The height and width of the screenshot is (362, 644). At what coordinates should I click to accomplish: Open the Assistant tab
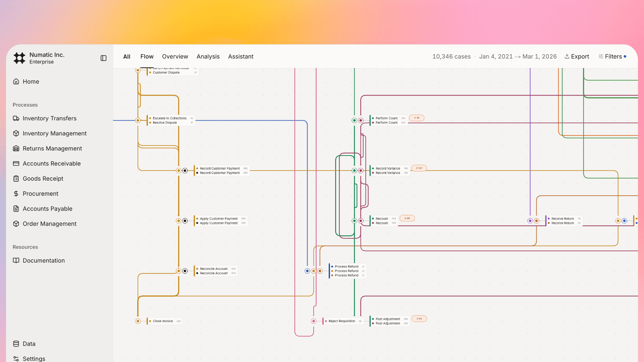pyautogui.click(x=240, y=57)
